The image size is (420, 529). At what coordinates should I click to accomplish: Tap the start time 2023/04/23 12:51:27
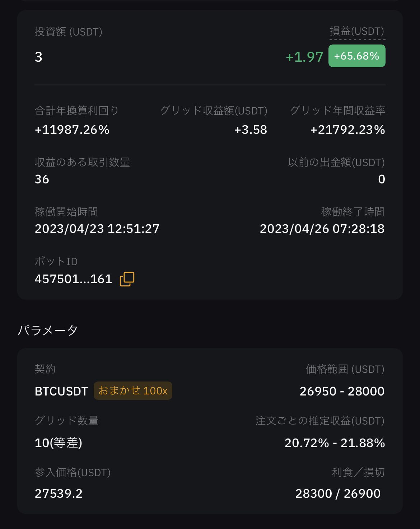point(97,229)
